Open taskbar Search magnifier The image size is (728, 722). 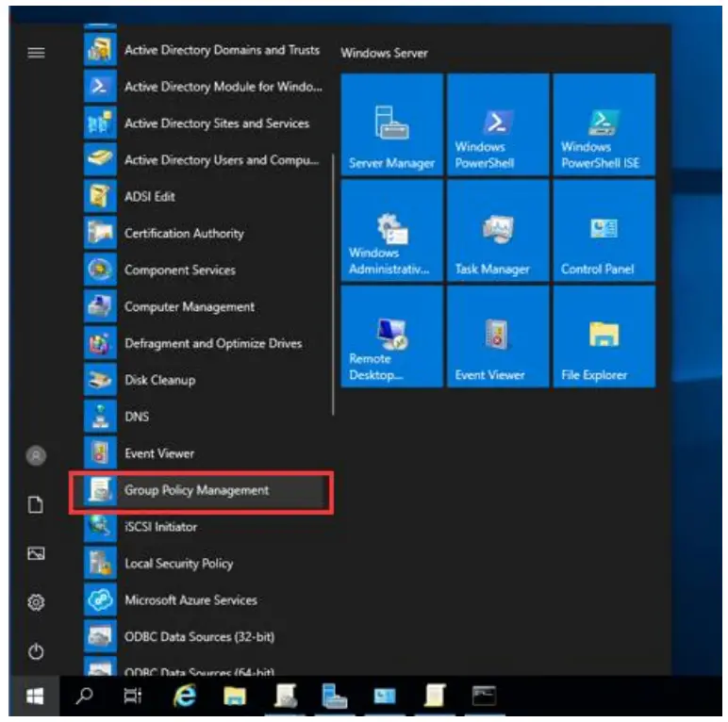[x=85, y=696]
